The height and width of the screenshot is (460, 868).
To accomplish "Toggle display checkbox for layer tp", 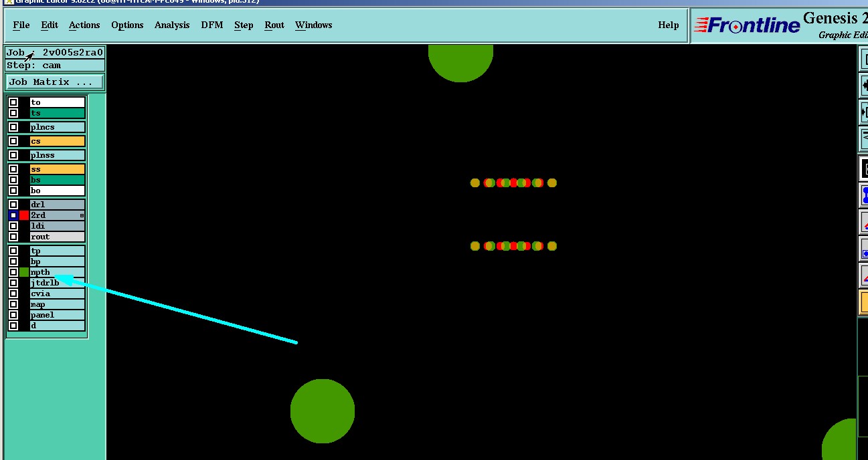I will pyautogui.click(x=13, y=251).
